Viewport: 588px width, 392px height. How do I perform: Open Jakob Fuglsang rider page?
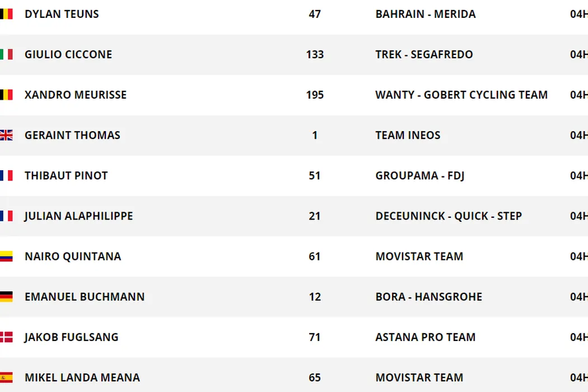pos(71,337)
